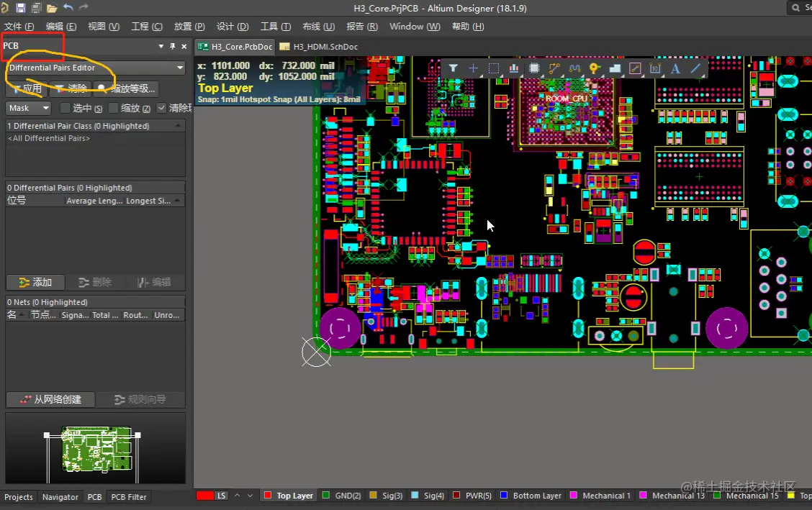
Task: Click the Align Objects bar-chart tool
Action: click(x=514, y=68)
